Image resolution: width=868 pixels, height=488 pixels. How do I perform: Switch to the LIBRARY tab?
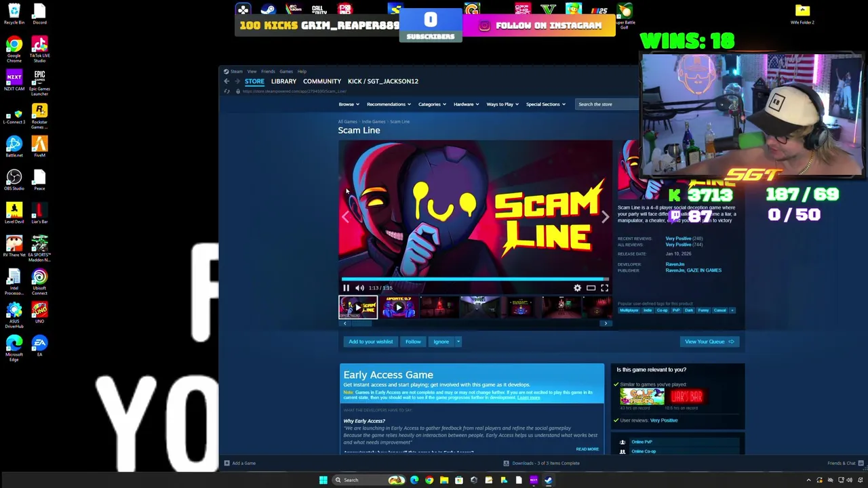click(x=283, y=81)
